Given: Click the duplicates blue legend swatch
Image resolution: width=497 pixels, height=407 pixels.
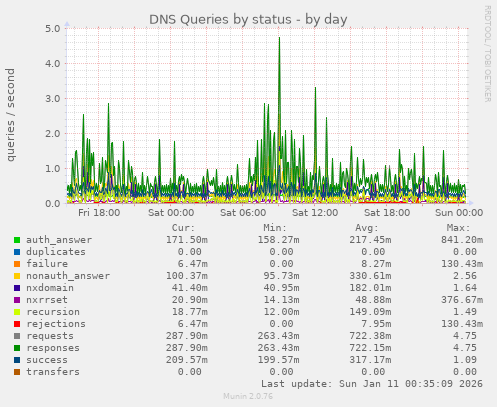Looking at the screenshot, I should coord(17,252).
